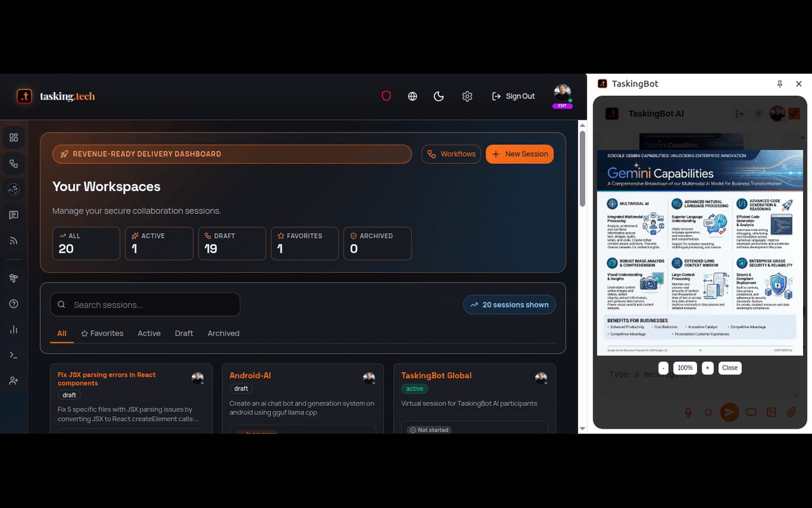The image size is (812, 508).
Task: Open the bar chart analytics icon
Action: pyautogui.click(x=14, y=330)
